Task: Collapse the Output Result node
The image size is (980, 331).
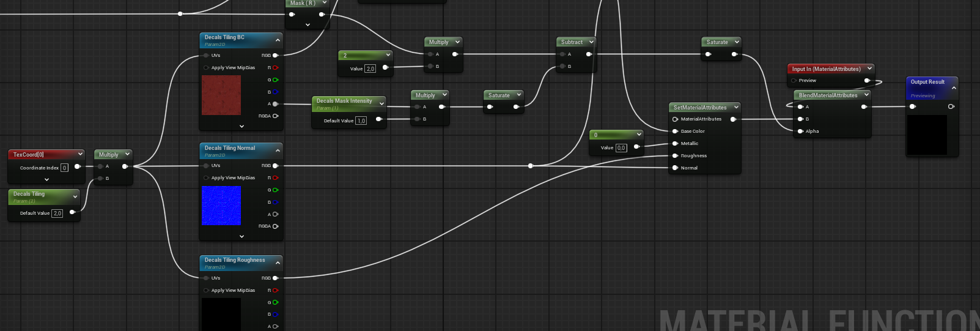Action: click(954, 88)
